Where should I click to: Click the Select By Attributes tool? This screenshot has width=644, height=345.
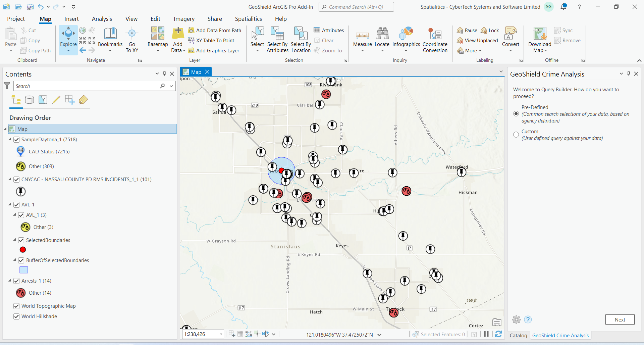coord(277,40)
